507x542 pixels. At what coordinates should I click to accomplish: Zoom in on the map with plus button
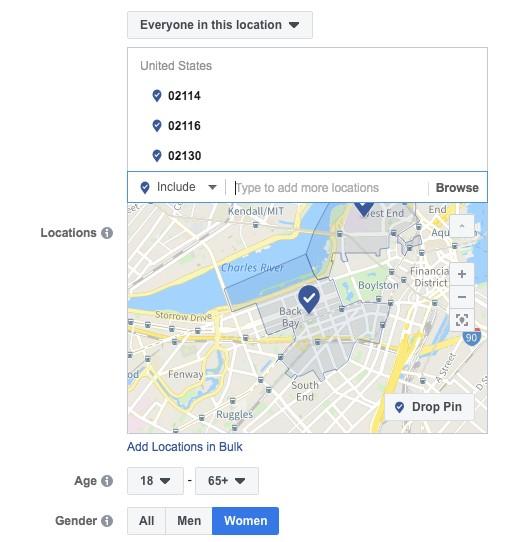pos(462,274)
